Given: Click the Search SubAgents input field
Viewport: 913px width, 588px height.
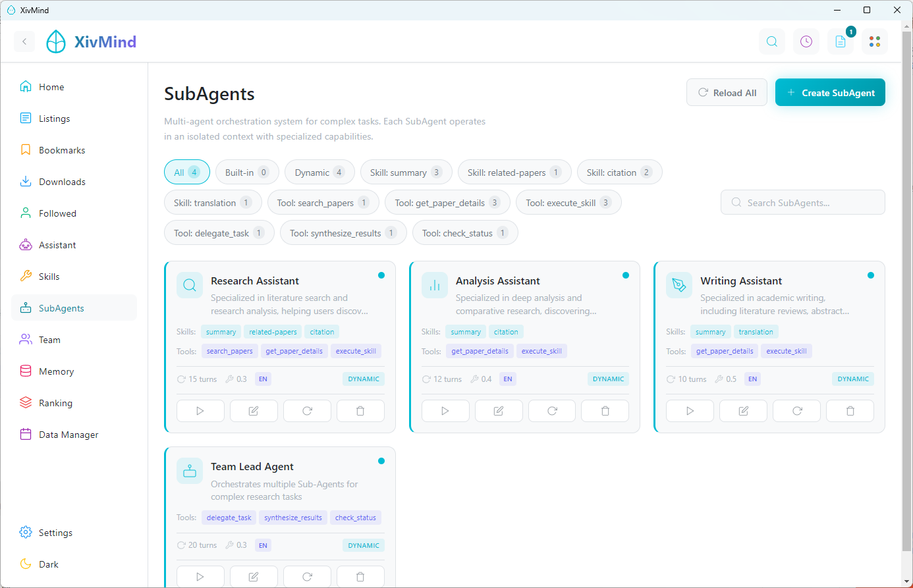Looking at the screenshot, I should coord(803,203).
